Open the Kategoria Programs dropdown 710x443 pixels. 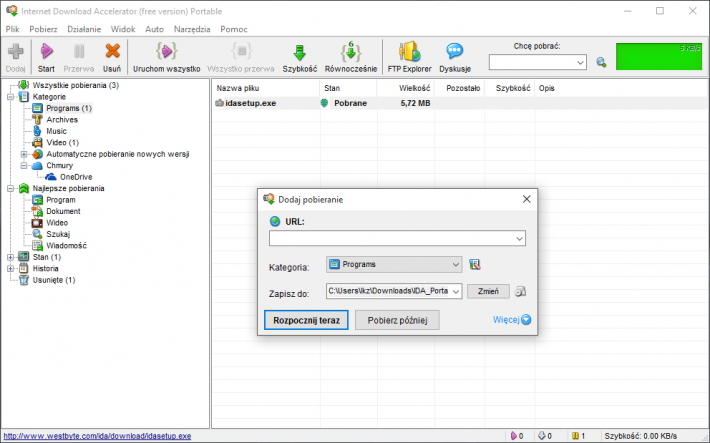394,265
